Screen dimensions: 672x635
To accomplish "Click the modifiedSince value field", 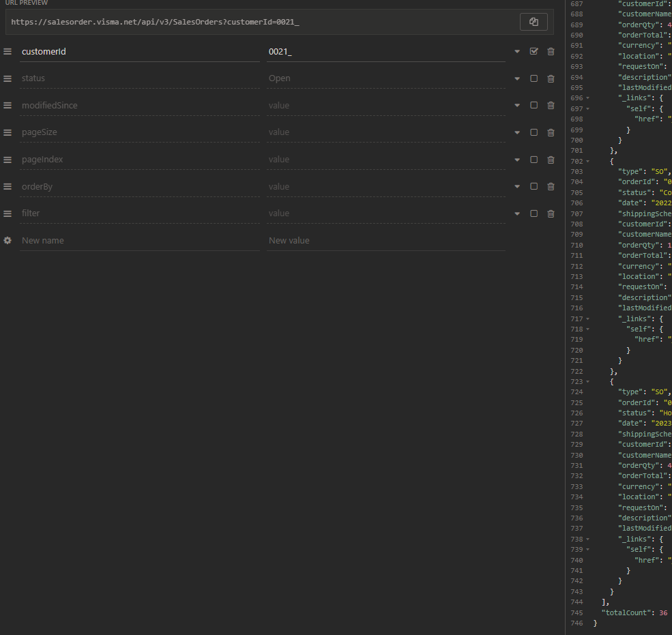I will point(386,106).
